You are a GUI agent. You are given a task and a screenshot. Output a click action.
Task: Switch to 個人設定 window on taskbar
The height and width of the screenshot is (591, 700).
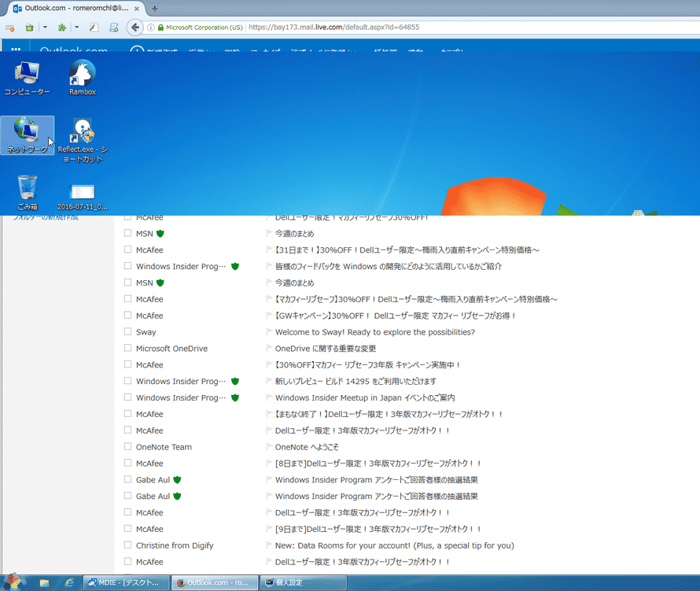[x=304, y=583]
